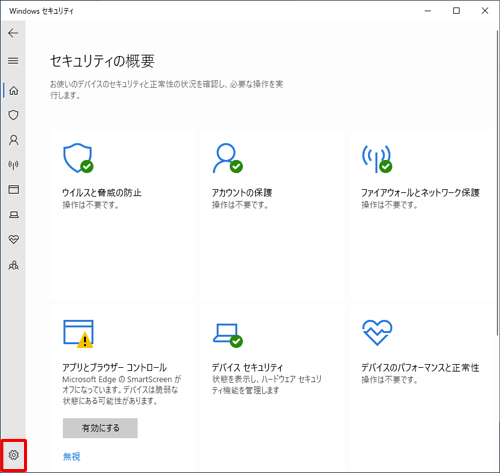Open device performance heart icon in sidebar

point(14,239)
